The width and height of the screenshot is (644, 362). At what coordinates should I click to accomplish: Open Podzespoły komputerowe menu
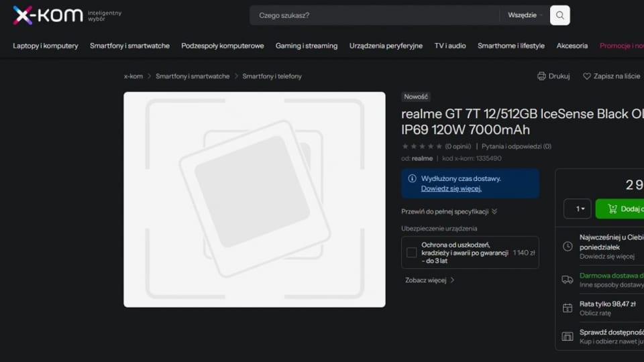click(223, 46)
